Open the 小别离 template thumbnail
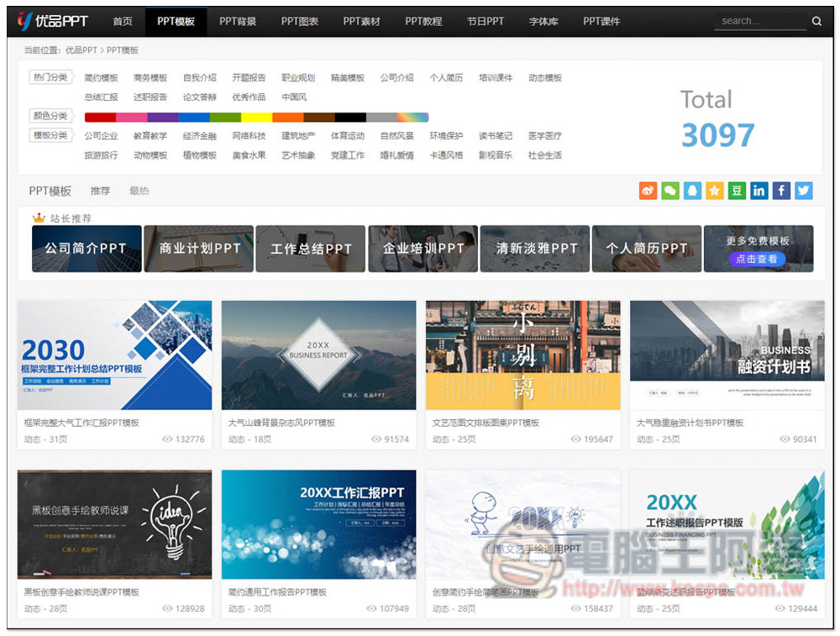Viewport: 840px width, 636px height. [522, 355]
